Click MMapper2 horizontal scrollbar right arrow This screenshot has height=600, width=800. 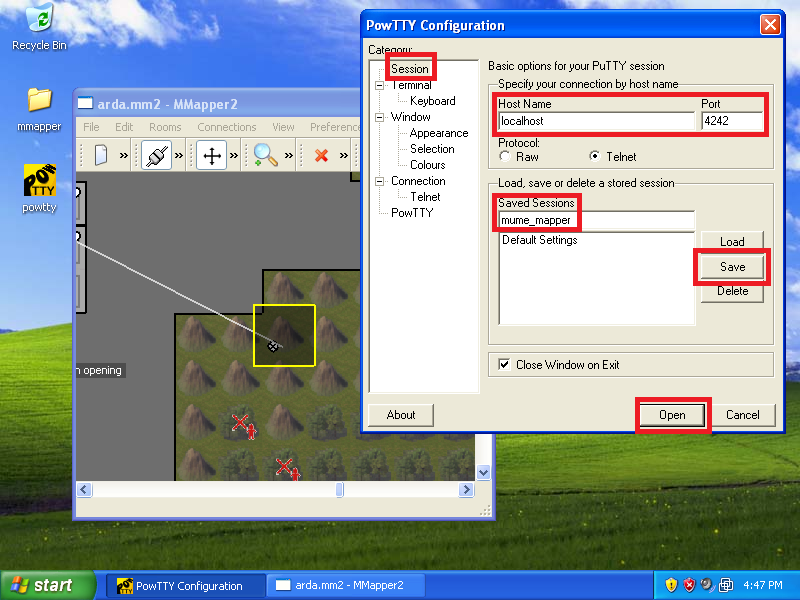point(466,490)
